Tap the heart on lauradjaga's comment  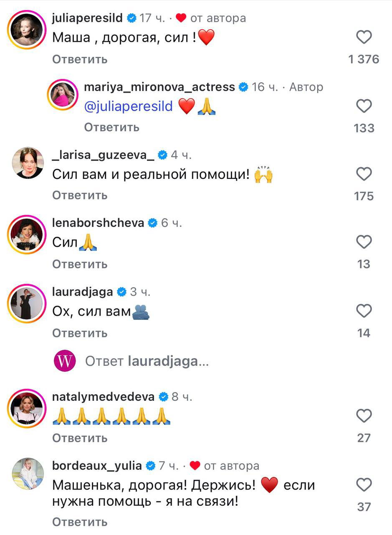pyautogui.click(x=364, y=311)
